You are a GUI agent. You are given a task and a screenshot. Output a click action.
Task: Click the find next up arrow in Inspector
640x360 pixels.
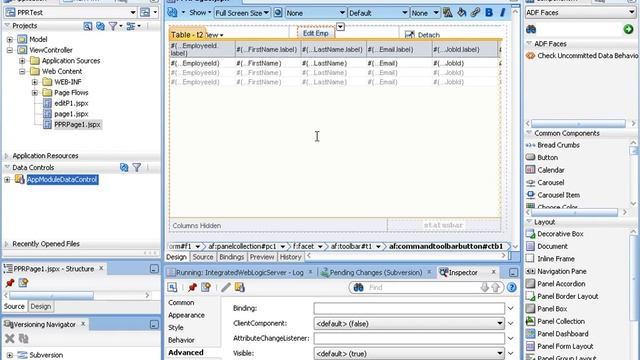point(496,287)
